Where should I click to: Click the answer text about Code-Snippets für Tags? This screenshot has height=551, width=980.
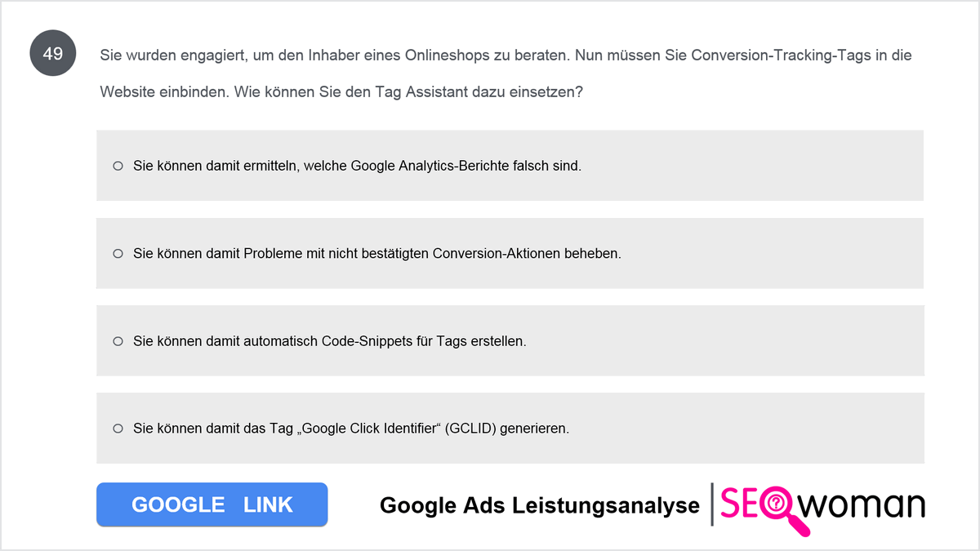[330, 341]
